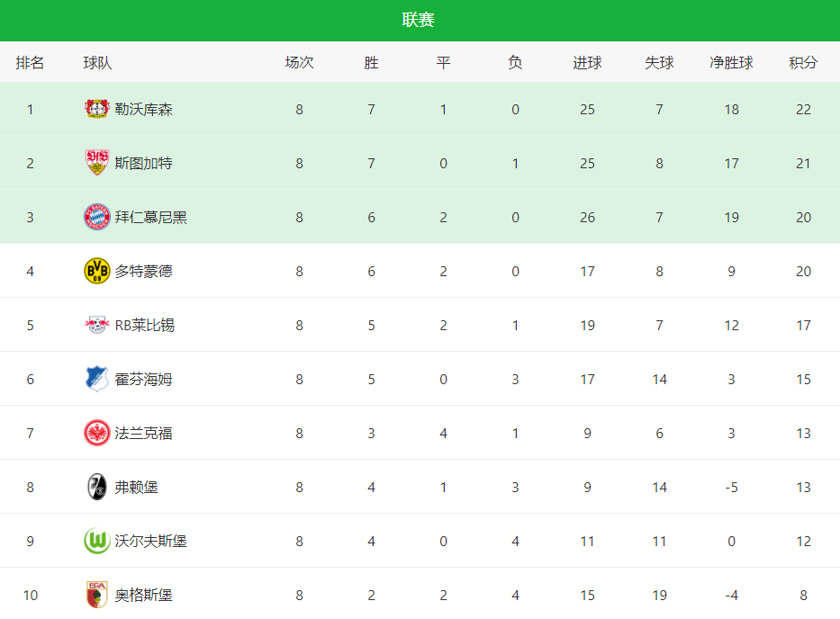The width and height of the screenshot is (840, 619).
Task: Sort table by 积分 column header
Action: pyautogui.click(x=803, y=63)
